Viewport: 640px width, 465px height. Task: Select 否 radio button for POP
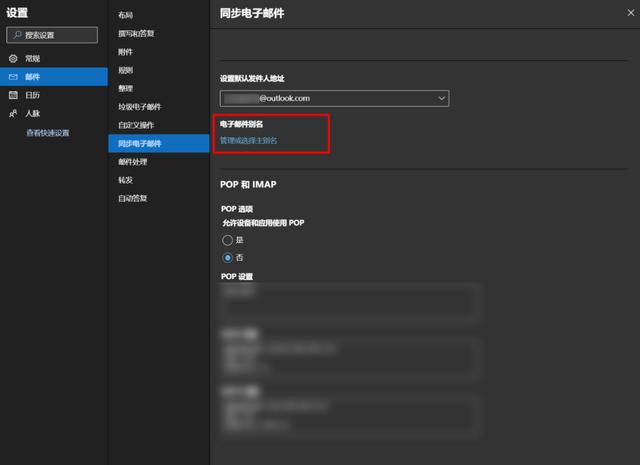[227, 258]
